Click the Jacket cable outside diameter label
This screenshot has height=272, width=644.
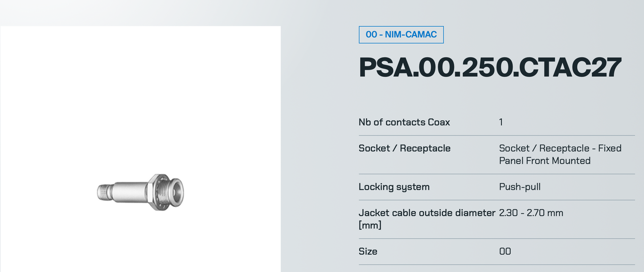coord(427,213)
